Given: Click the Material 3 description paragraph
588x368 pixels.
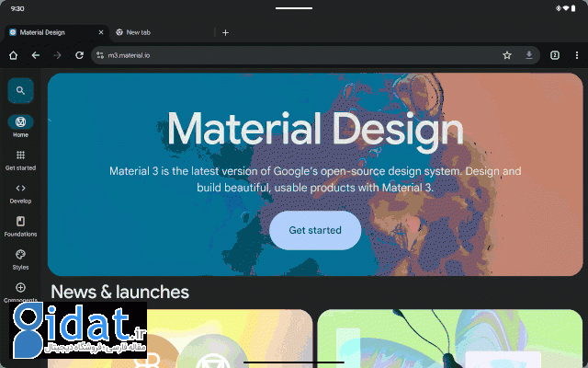Looking at the screenshot, I should [315, 179].
